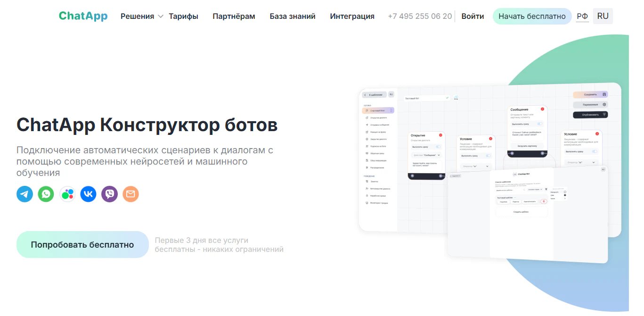Open the green WhatsApp icon
The image size is (644, 316).
(x=46, y=194)
